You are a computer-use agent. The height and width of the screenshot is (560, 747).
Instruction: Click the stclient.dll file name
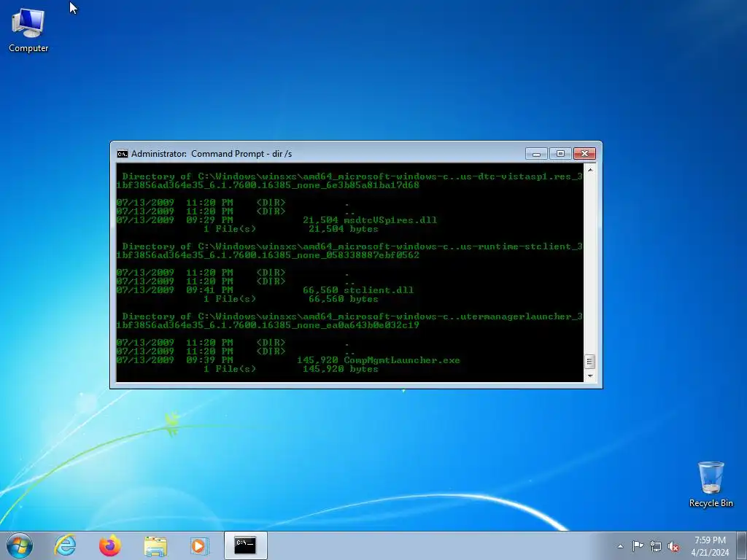(379, 290)
